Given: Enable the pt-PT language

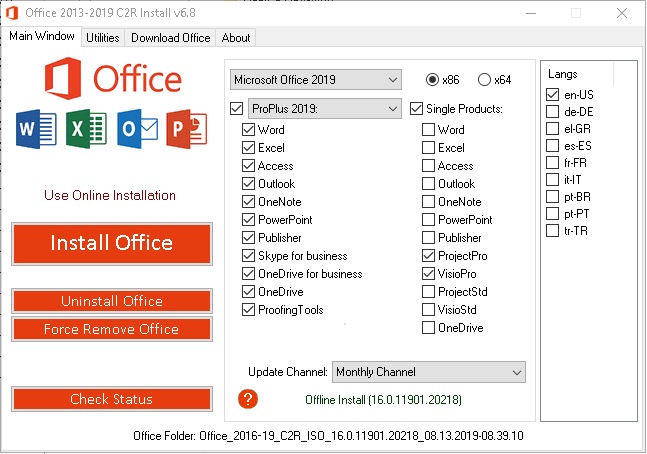Looking at the screenshot, I should [553, 214].
